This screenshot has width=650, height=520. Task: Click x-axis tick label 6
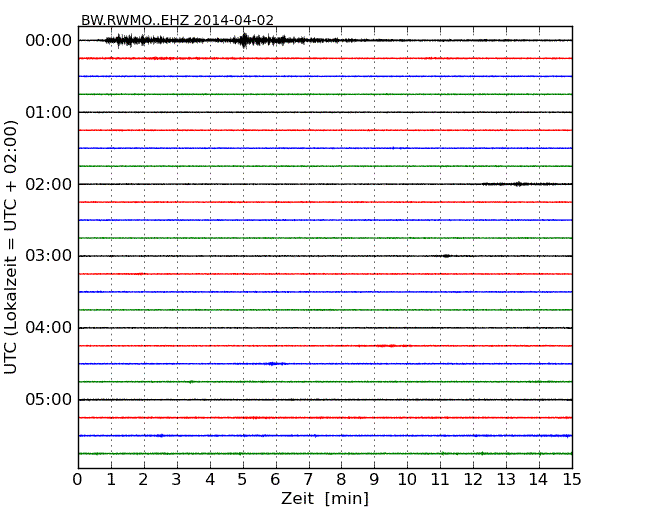click(x=275, y=480)
